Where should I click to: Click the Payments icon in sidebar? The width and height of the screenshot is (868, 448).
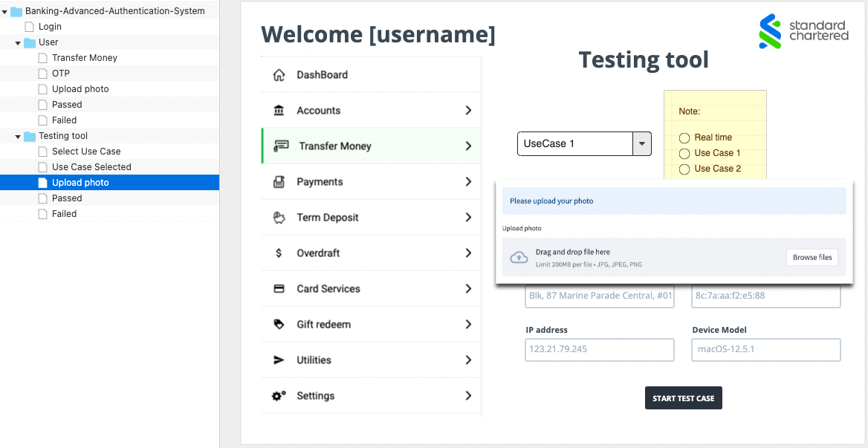[x=279, y=182]
